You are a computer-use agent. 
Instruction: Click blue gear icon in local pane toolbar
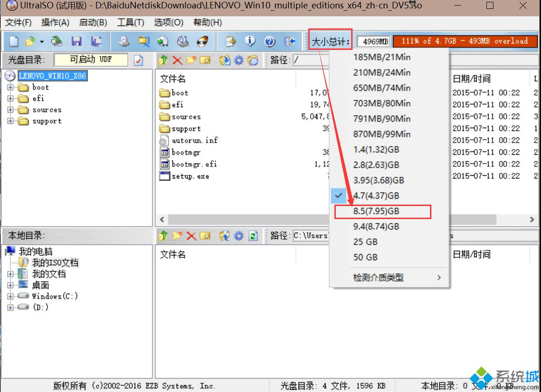[239, 236]
